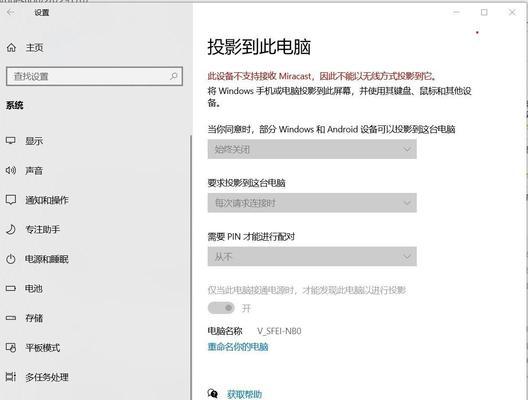Open 电源和睡眠 settings page
Image resolution: width=528 pixels, height=400 pixels.
pyautogui.click(x=47, y=259)
